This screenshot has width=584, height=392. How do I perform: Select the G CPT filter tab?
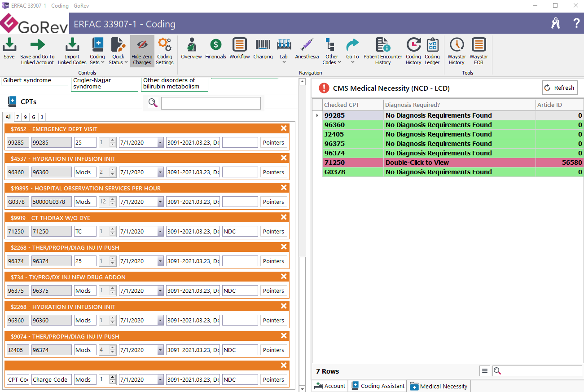pyautogui.click(x=33, y=117)
